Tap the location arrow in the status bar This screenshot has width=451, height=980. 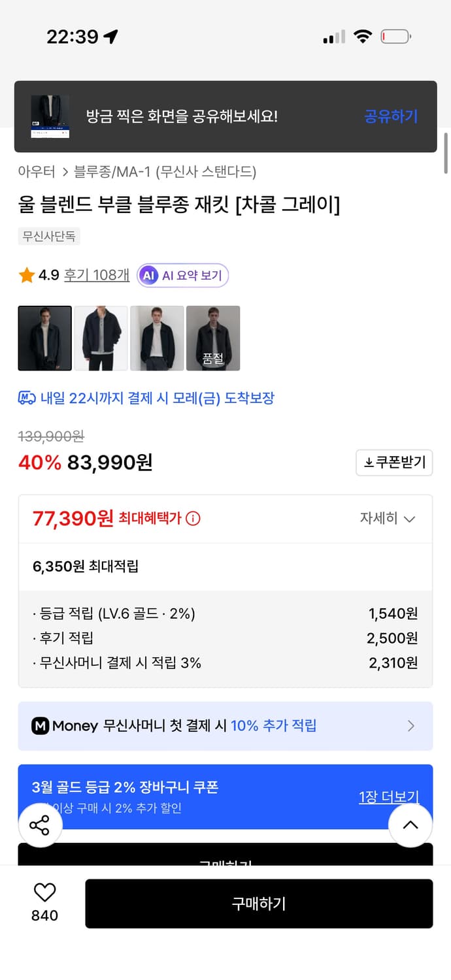(110, 37)
